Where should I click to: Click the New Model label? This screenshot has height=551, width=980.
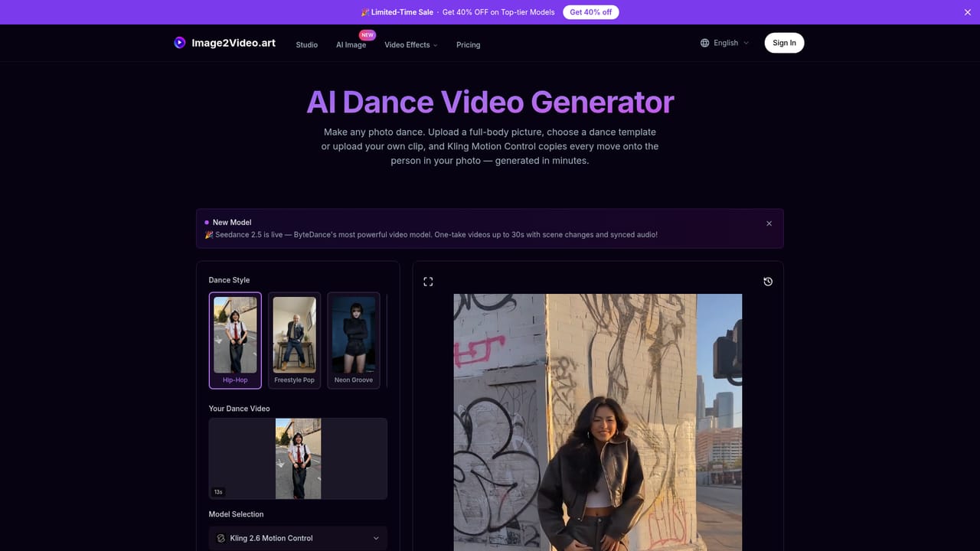click(x=232, y=223)
